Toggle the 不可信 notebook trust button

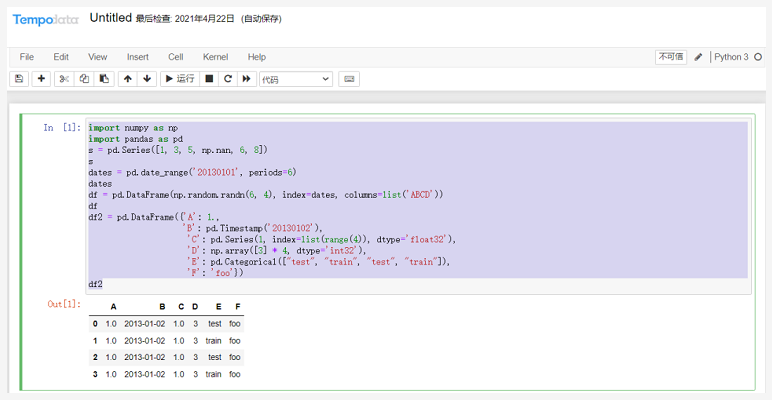[x=671, y=57]
